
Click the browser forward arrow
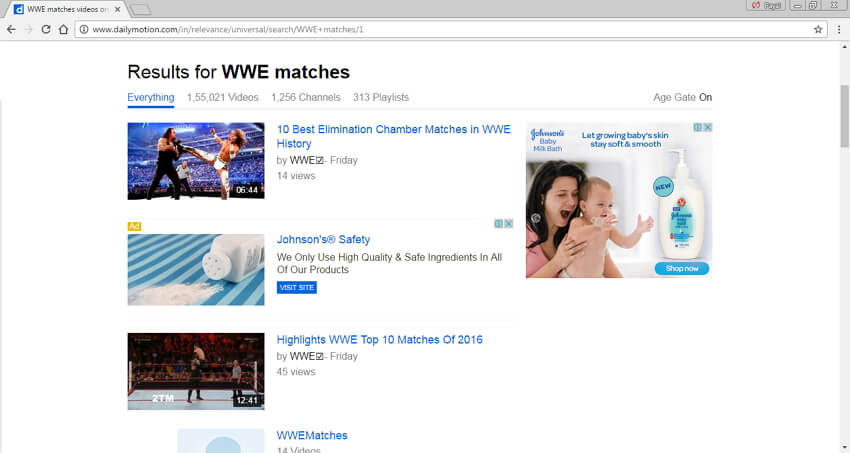click(29, 29)
